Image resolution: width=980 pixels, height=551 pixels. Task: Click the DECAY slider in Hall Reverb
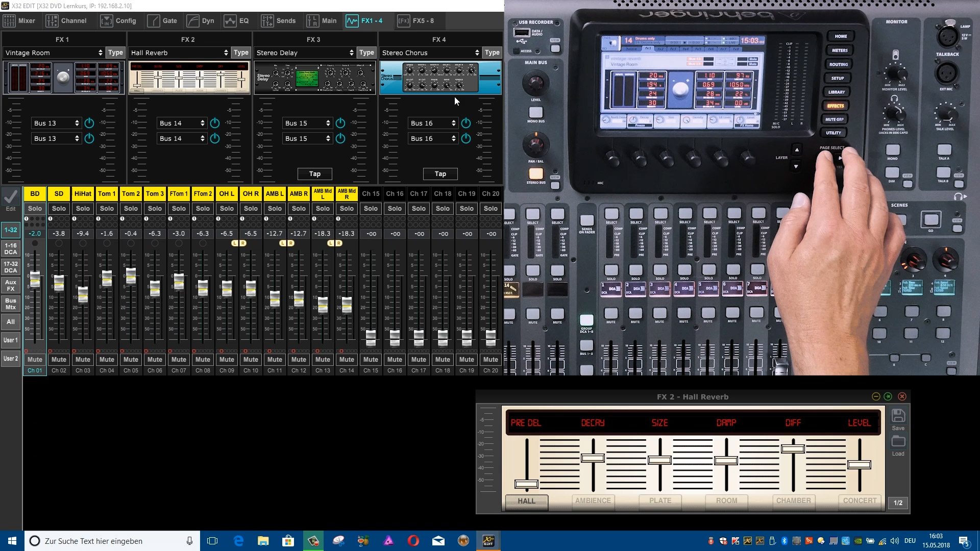pyautogui.click(x=593, y=458)
